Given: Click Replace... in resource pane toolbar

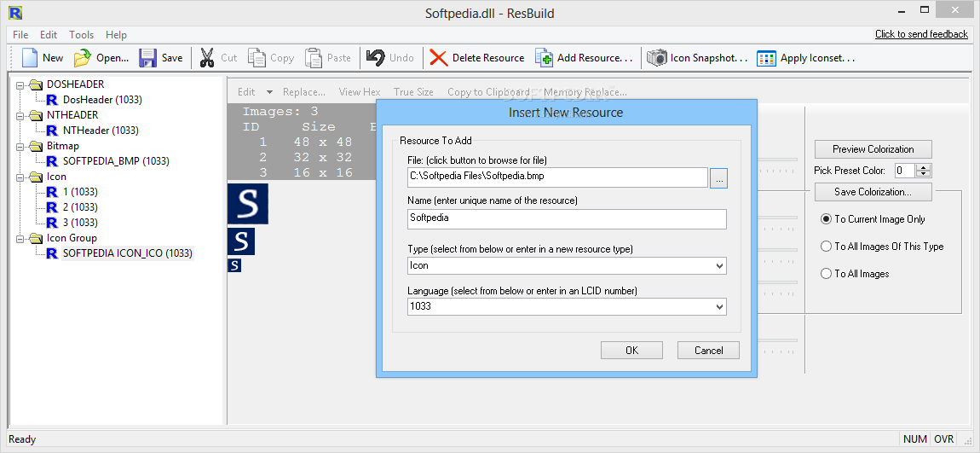Looking at the screenshot, I should [303, 92].
